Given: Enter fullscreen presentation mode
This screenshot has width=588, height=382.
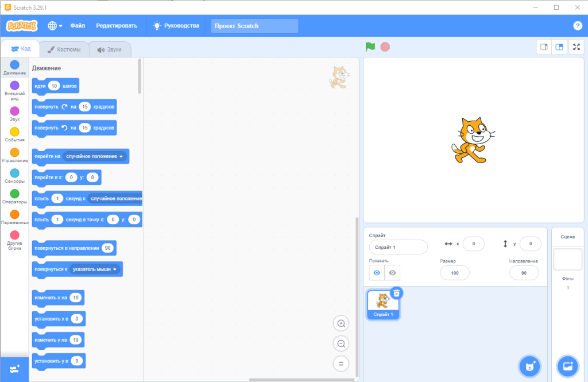Looking at the screenshot, I should pyautogui.click(x=577, y=47).
